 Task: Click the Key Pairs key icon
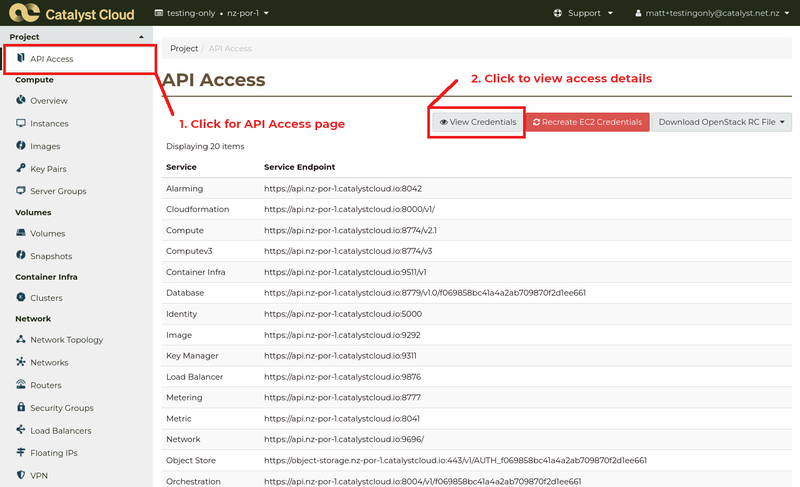(x=20, y=168)
